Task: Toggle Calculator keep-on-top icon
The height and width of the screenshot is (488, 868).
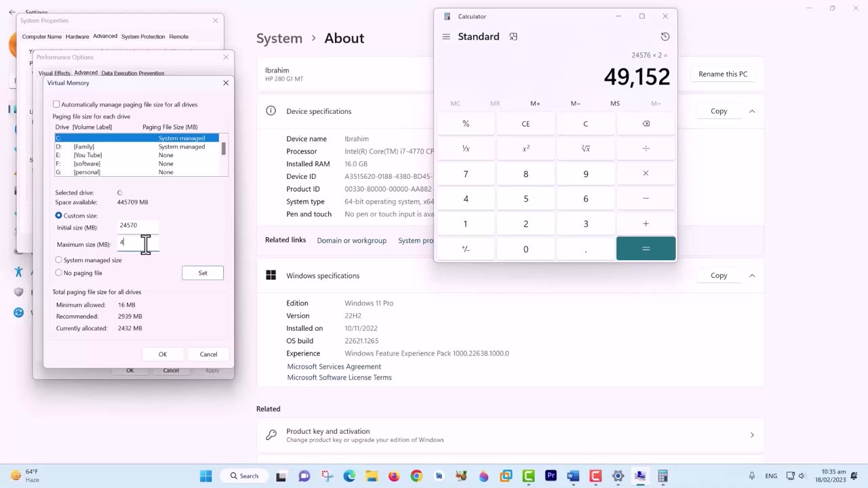Action: click(513, 37)
